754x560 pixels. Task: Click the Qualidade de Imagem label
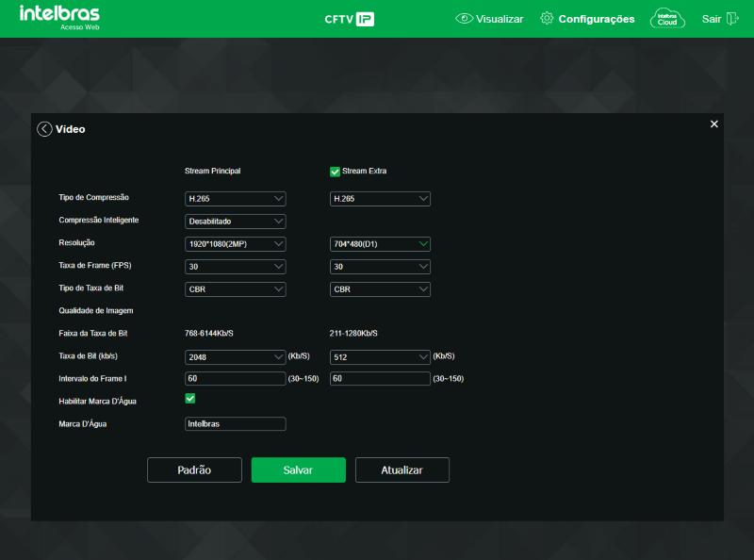point(96,311)
